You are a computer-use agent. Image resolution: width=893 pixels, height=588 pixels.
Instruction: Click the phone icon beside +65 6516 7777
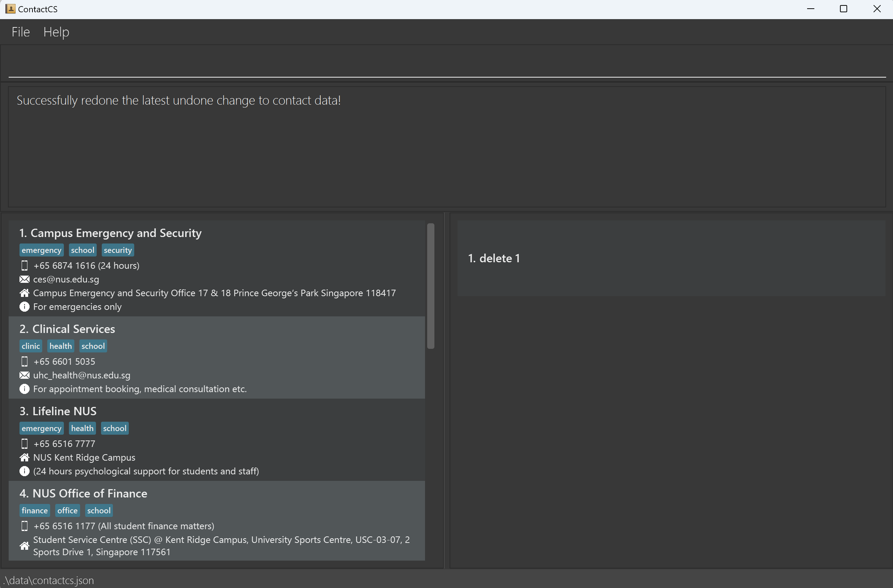tap(25, 444)
